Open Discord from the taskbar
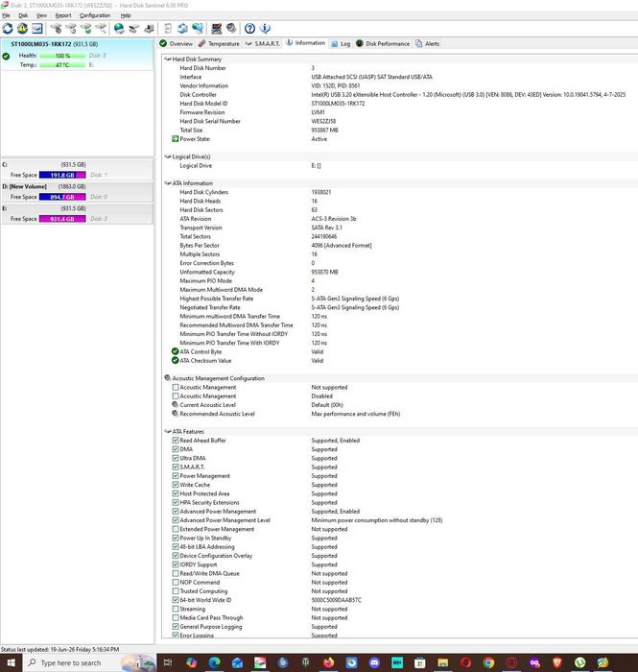This screenshot has width=638, height=672. 375,662
